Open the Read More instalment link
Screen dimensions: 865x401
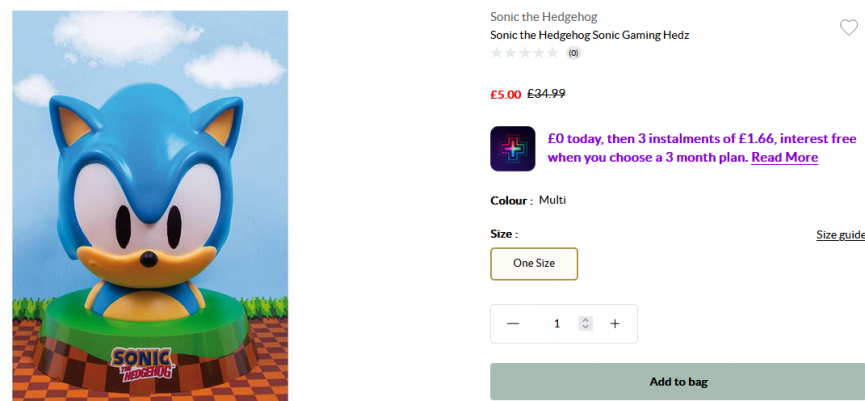(x=784, y=158)
